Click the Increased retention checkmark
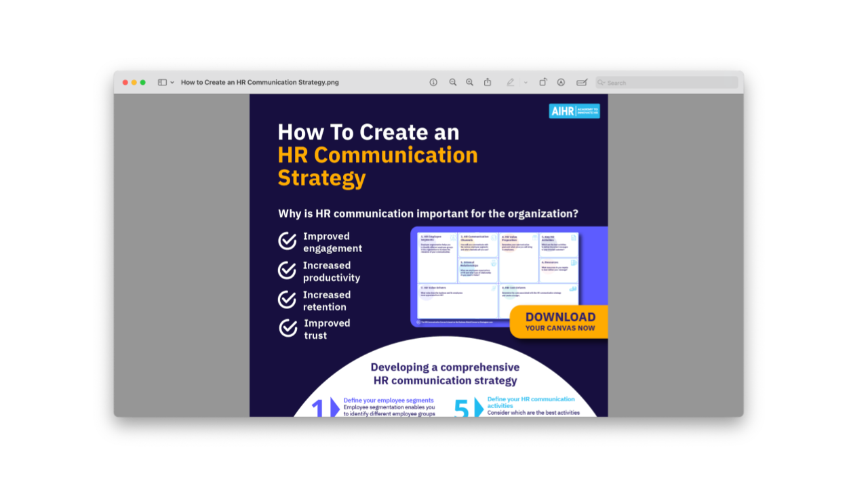868x488 pixels. click(x=287, y=300)
